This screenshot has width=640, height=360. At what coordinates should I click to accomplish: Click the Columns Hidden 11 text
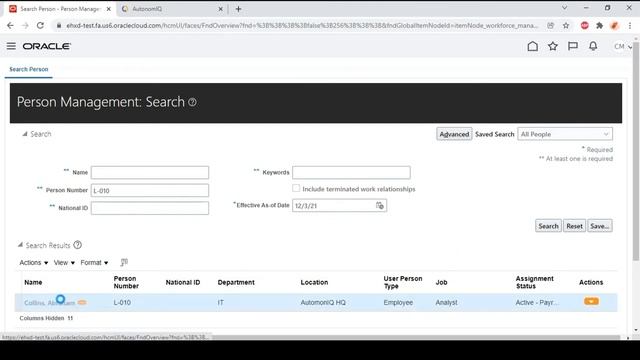click(x=46, y=318)
